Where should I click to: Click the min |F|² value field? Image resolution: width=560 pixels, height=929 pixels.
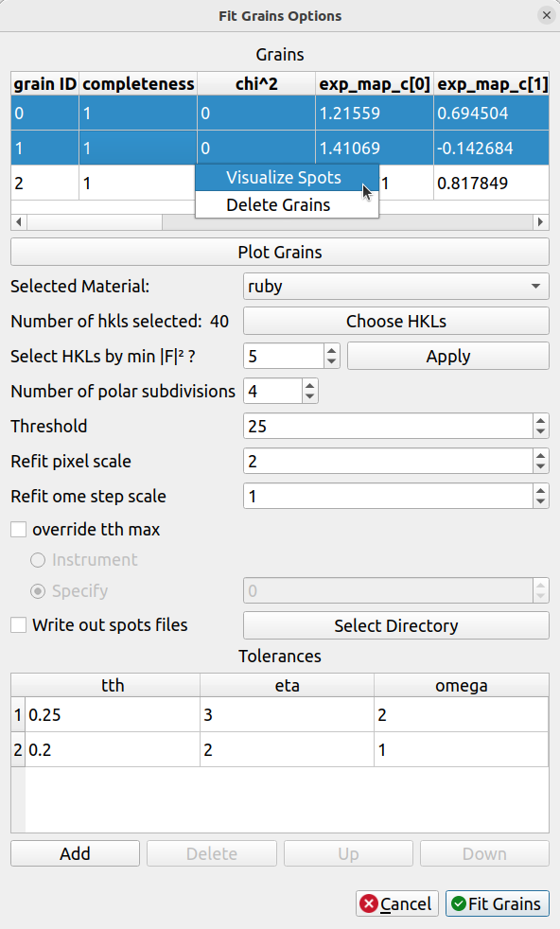[x=284, y=356]
